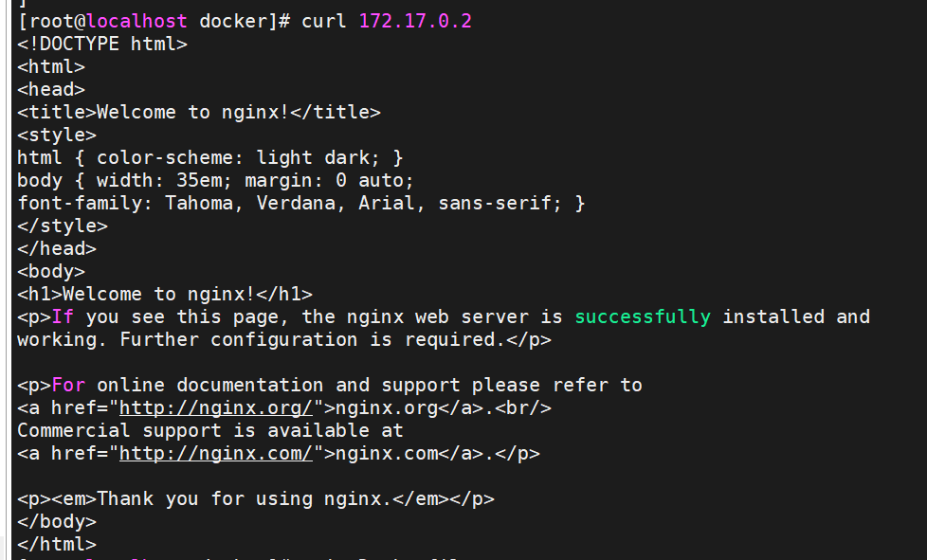The height and width of the screenshot is (560, 927).
Task: Click the magenta 'localhost' hostname
Action: pyautogui.click(x=137, y=21)
